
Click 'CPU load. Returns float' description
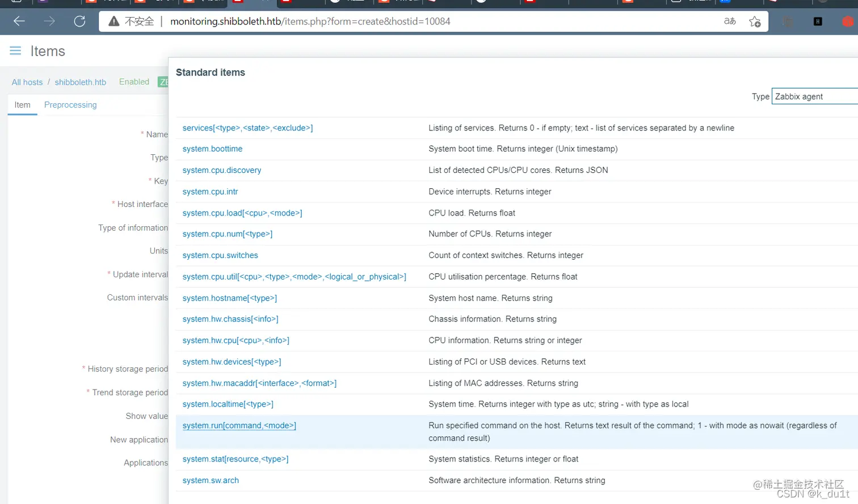coord(472,213)
